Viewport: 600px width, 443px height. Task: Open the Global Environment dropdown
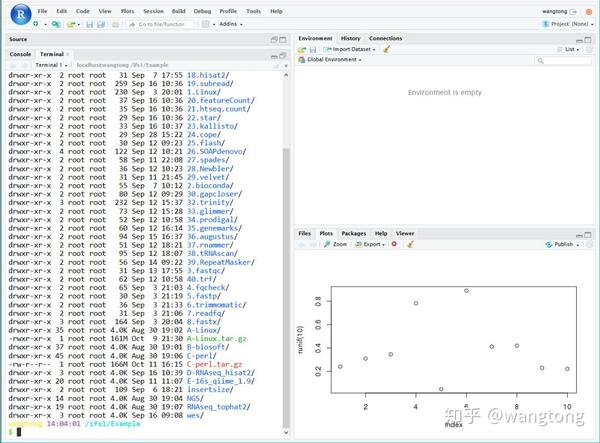[x=330, y=60]
